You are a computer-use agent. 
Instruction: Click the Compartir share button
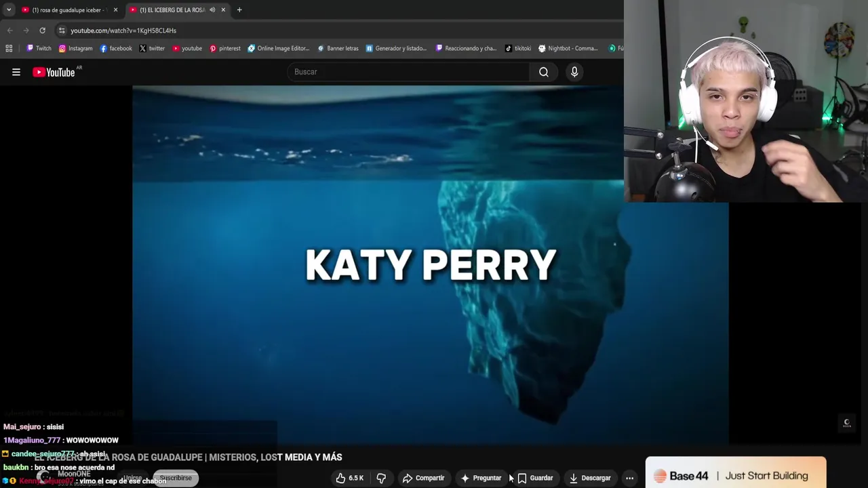pyautogui.click(x=423, y=478)
